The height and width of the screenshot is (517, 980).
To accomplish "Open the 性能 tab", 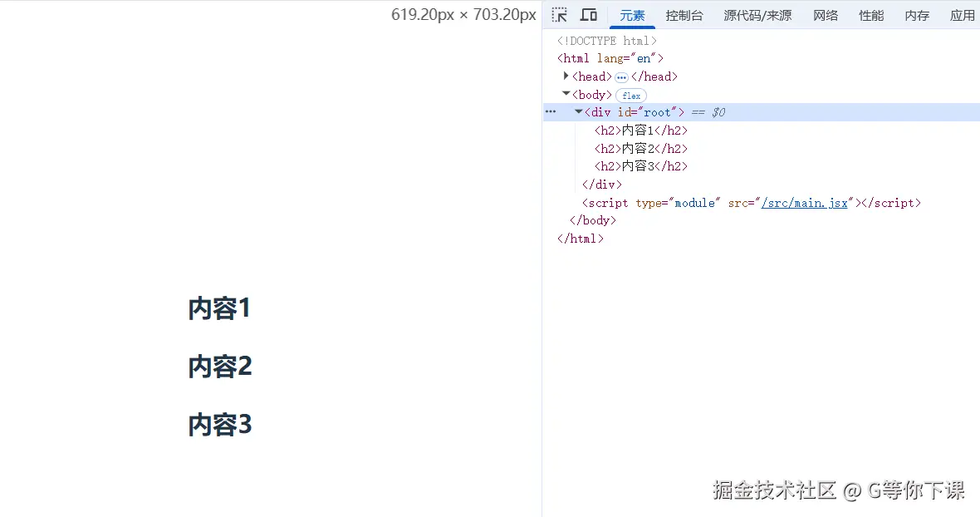I will pyautogui.click(x=871, y=16).
